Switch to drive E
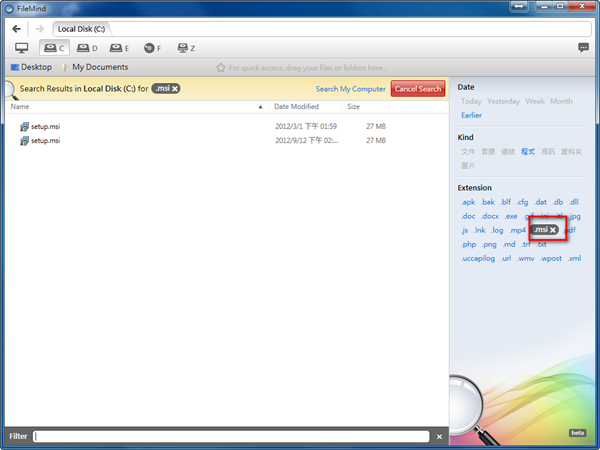 pos(119,48)
